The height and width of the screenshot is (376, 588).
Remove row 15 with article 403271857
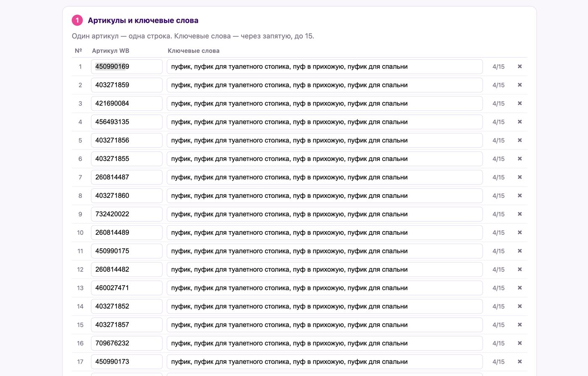point(520,325)
